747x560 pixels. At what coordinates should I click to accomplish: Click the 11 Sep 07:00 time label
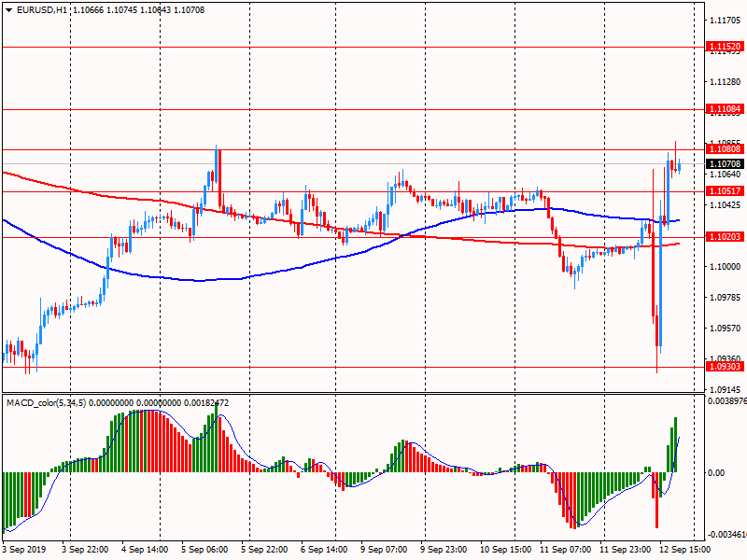pos(565,550)
